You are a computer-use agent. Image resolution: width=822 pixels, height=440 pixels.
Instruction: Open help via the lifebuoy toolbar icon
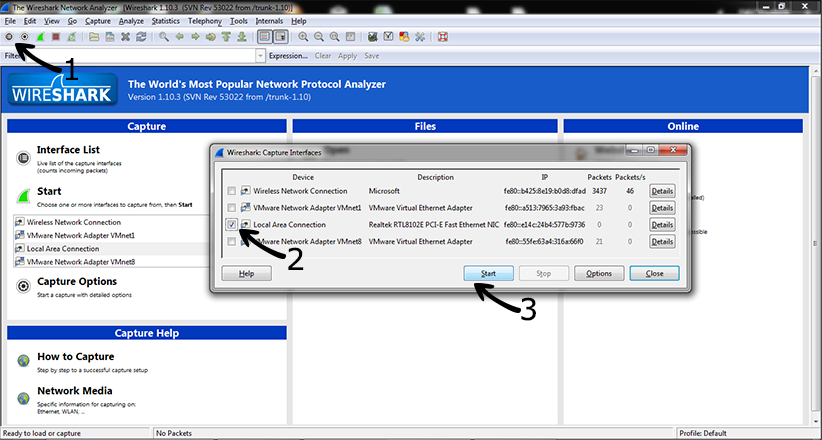(442, 37)
